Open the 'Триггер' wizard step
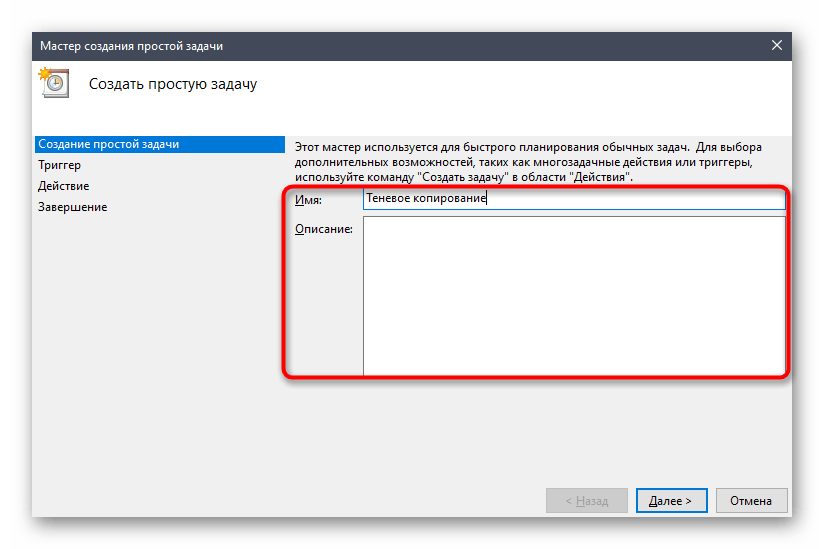 pyautogui.click(x=59, y=165)
